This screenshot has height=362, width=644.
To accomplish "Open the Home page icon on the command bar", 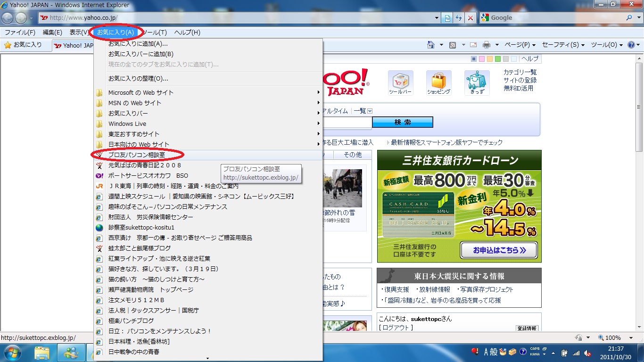I will tap(430, 45).
